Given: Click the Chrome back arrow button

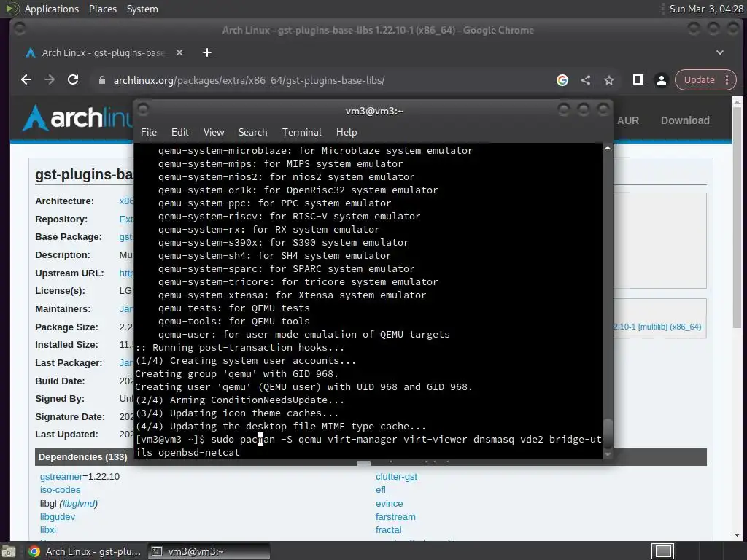Looking at the screenshot, I should click(27, 80).
